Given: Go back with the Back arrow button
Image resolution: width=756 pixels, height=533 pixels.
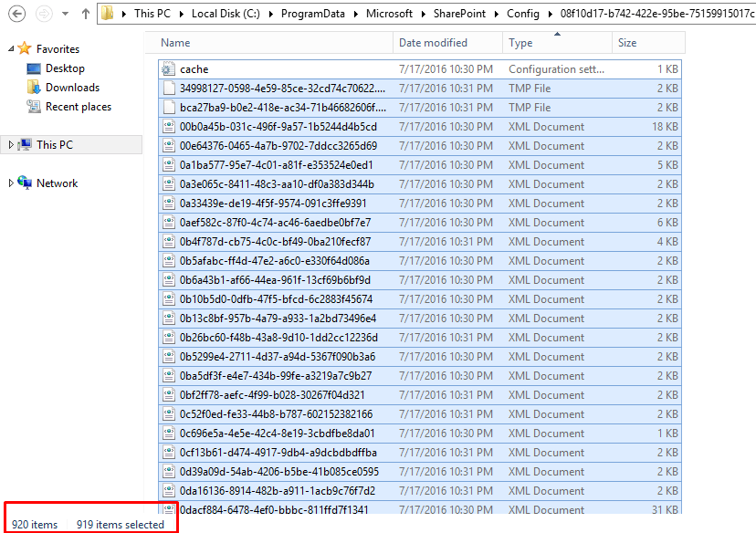Looking at the screenshot, I should [16, 14].
